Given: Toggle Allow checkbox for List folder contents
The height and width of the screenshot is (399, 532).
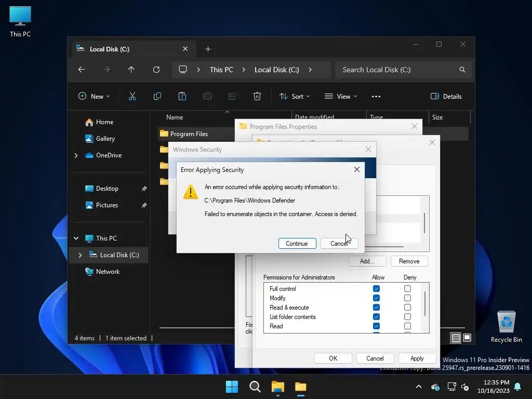Looking at the screenshot, I should point(376,316).
